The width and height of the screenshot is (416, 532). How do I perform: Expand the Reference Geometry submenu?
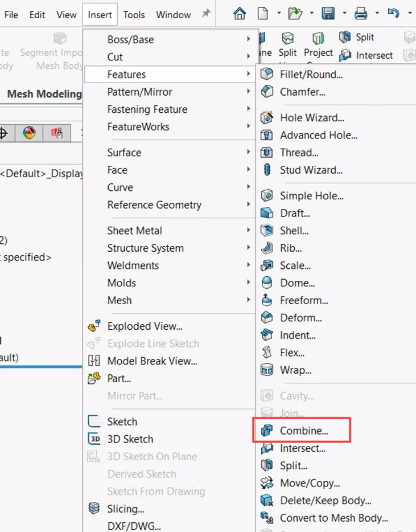154,204
